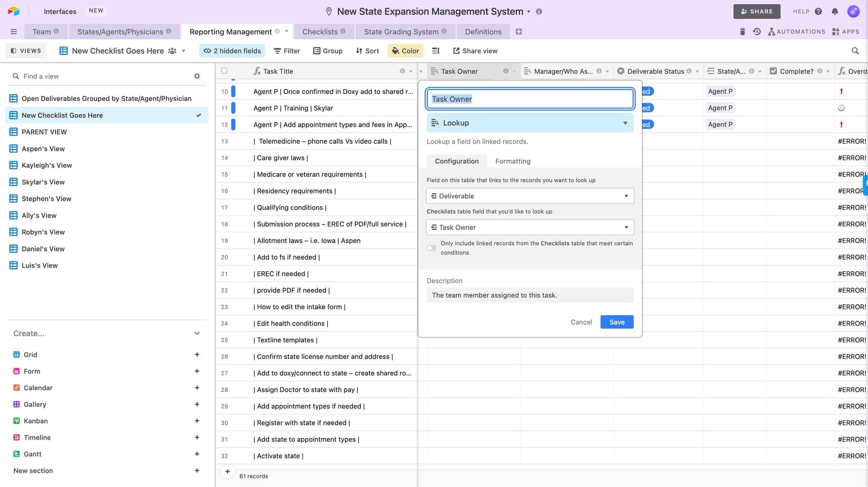Switch to State Grading System tab
The width and height of the screenshot is (868, 487).
tap(406, 32)
